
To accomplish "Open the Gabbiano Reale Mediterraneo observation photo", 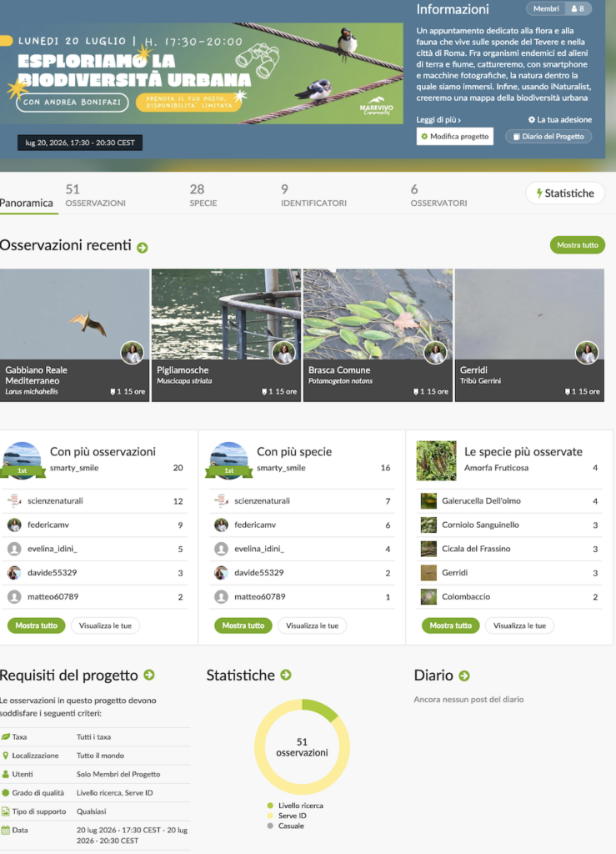I will (x=74, y=314).
